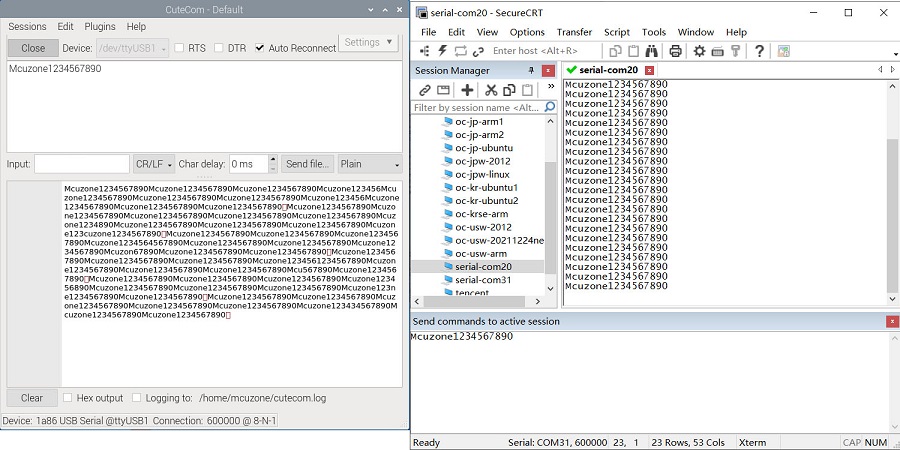Screen dimensions: 900x450
Task: Click the CuteCom Input text field
Action: tap(82, 164)
